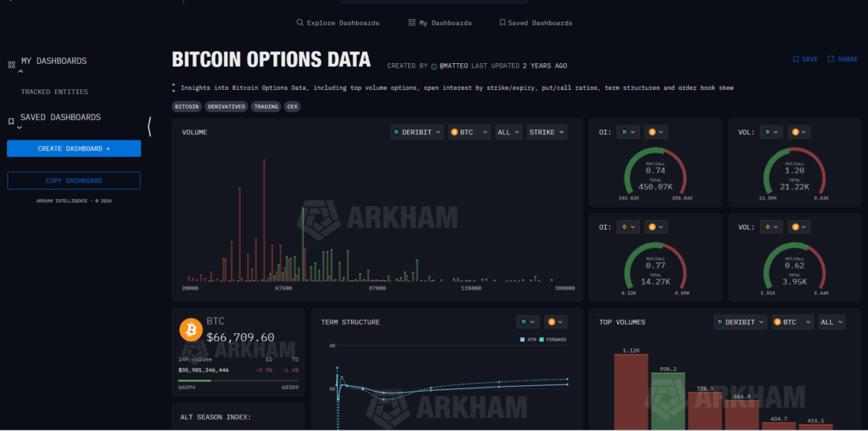Screen dimensions: 868x431
Task: Go to Explore Dashboards tab
Action: pyautogui.click(x=338, y=23)
